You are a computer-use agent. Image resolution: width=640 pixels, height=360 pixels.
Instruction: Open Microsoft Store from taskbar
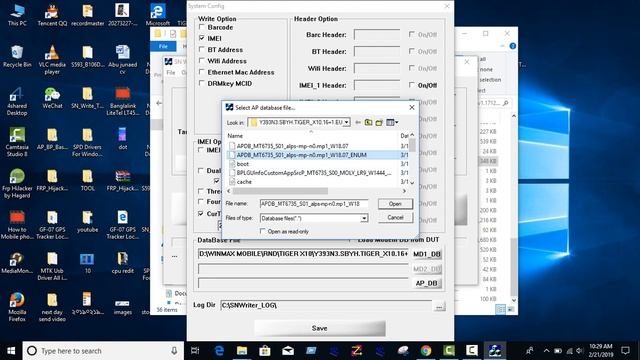[x=265, y=351]
